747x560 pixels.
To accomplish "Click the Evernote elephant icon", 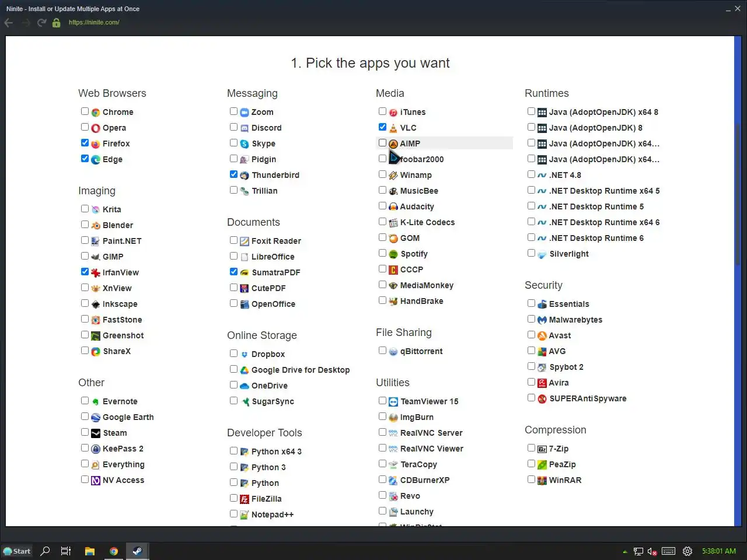I will coord(96,402).
